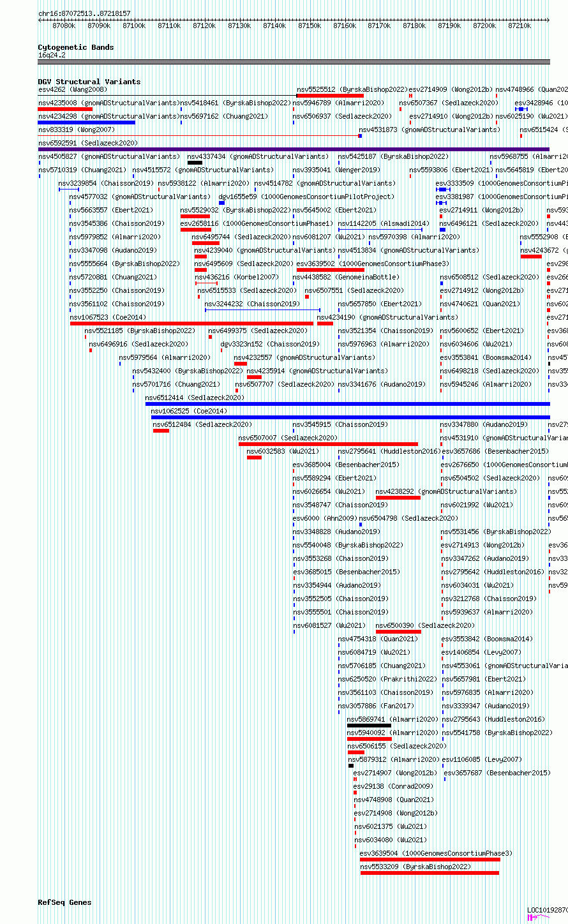Open nsv6034080 (Wu2021) label
Viewport: 568px width, 924px height.
[391, 840]
